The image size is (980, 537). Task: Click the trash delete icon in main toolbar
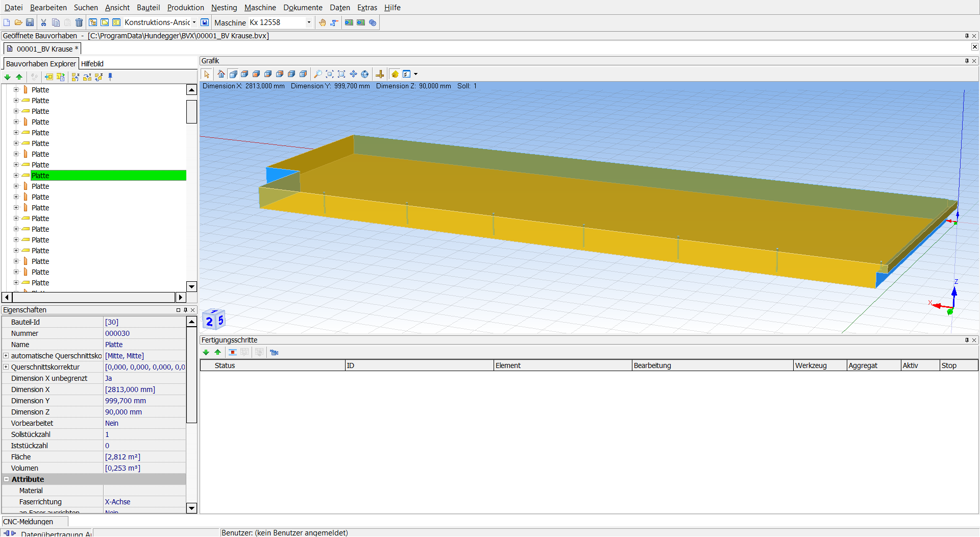coord(79,22)
